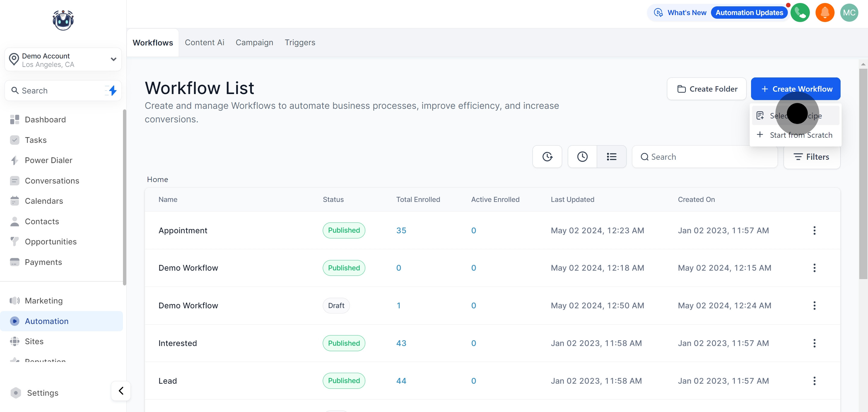Switch to the clock recent view toggle
Screen dimensions: 868x412
(x=582, y=157)
